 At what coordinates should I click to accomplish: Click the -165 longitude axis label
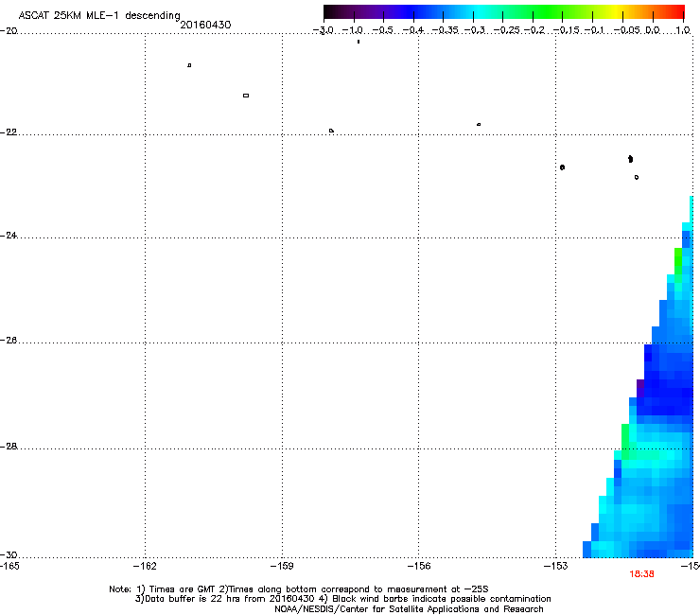9,567
